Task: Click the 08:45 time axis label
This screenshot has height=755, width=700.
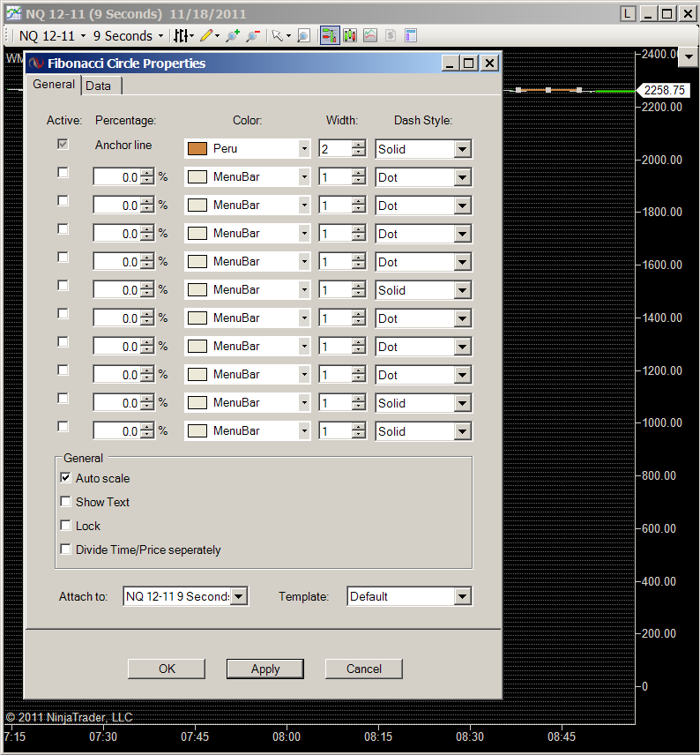Action: coord(562,736)
